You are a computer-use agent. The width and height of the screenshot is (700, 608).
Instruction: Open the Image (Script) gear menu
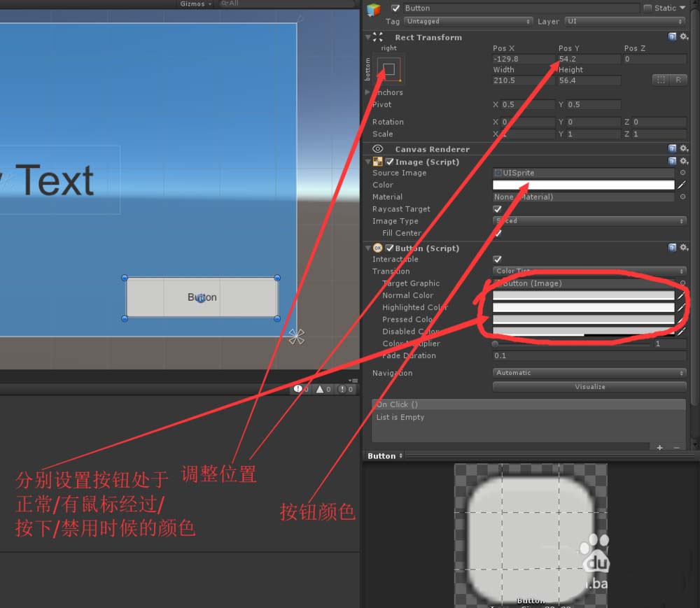tap(683, 161)
